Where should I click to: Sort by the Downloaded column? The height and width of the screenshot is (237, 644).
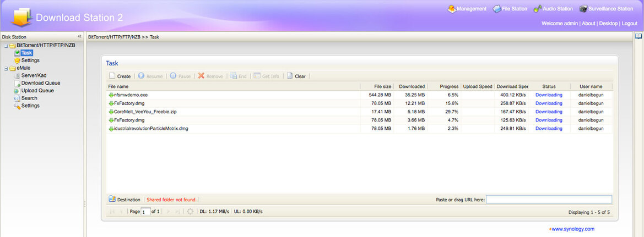pos(410,86)
